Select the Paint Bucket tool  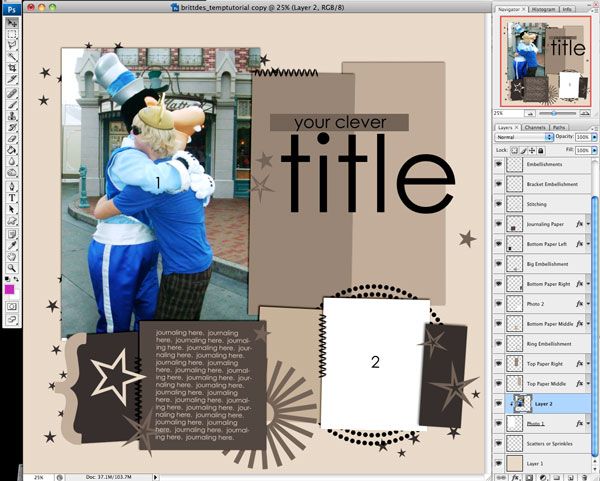[12, 150]
